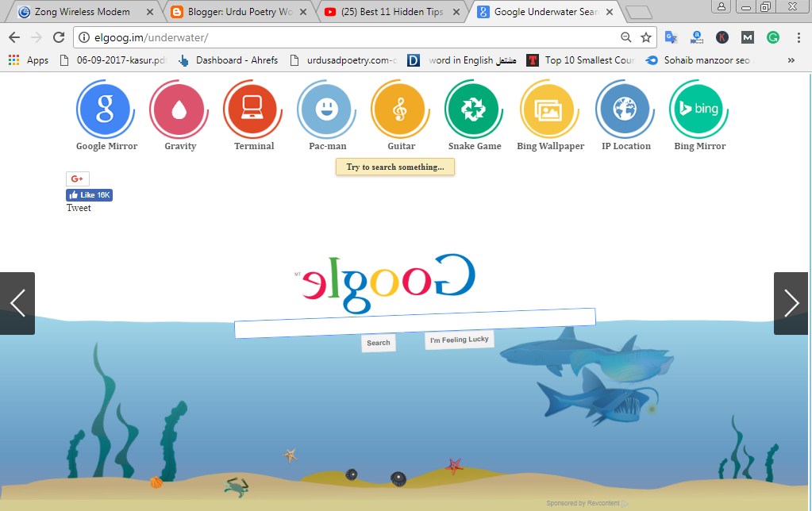Click the underwater Search button

(x=379, y=343)
